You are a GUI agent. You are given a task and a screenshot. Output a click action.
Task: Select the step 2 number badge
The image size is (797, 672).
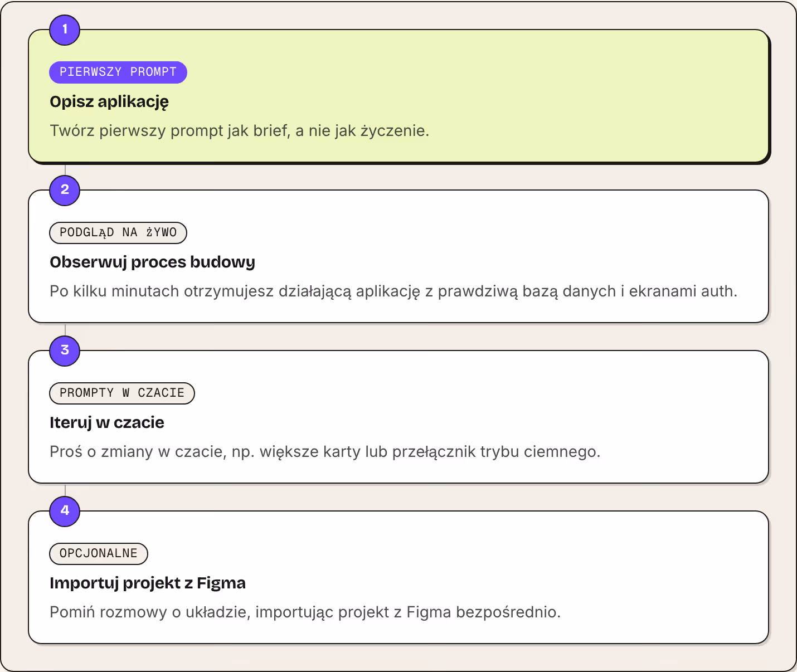pos(65,190)
